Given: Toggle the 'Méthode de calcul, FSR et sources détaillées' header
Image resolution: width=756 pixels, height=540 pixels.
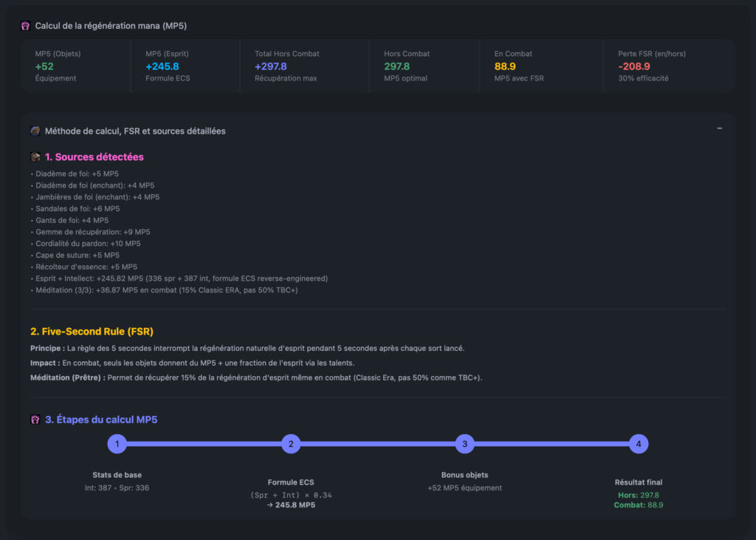Looking at the screenshot, I should coord(135,131).
